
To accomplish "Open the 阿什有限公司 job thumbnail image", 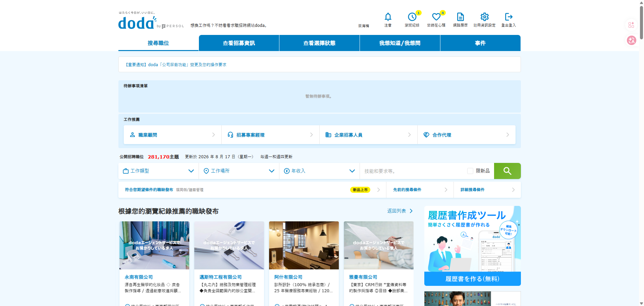I will coord(304,245).
